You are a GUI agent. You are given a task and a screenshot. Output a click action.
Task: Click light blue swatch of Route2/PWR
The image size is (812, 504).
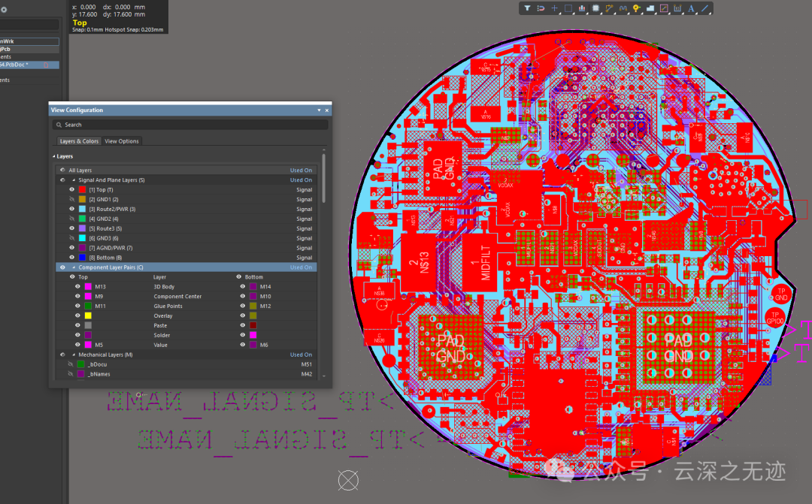point(82,209)
